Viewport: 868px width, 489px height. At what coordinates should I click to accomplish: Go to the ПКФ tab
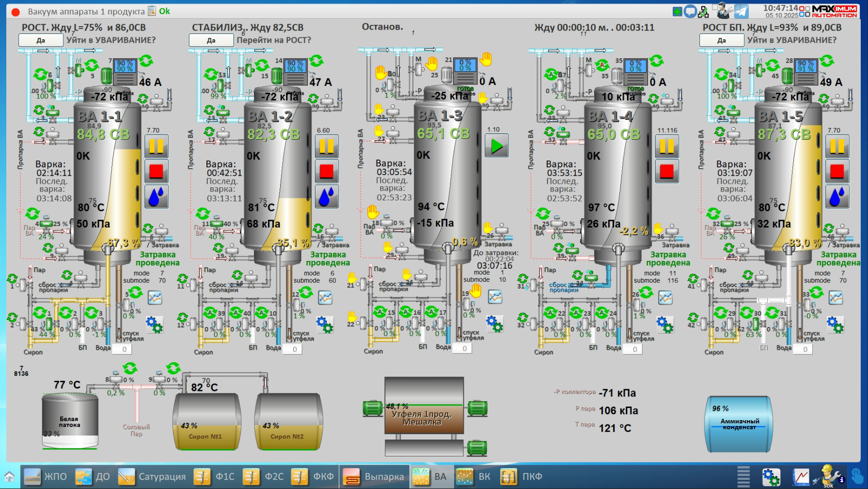pos(521,476)
